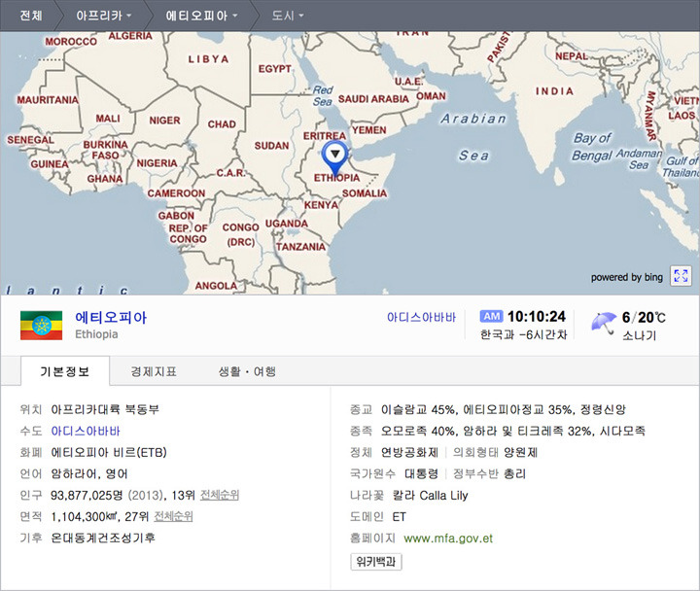Viewport: 700px width, 591px height.
Task: Click the blue Ethiopia map pin marker
Action: [335, 155]
